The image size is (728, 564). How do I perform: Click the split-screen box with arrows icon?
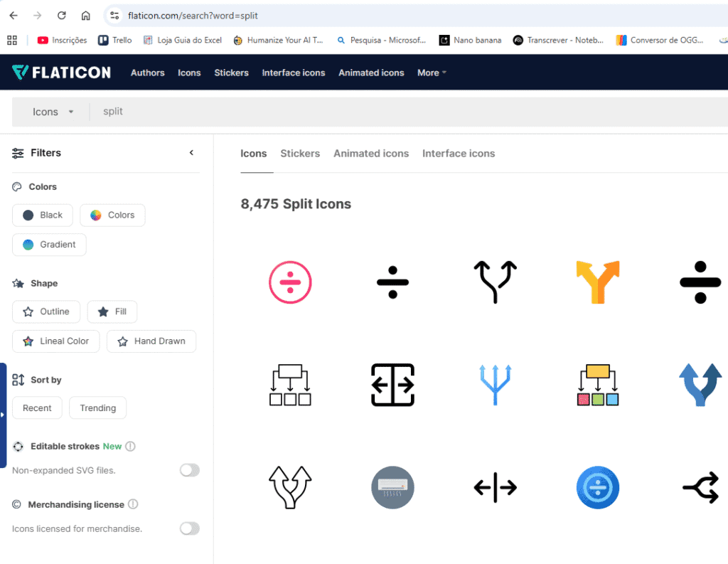[x=392, y=385]
